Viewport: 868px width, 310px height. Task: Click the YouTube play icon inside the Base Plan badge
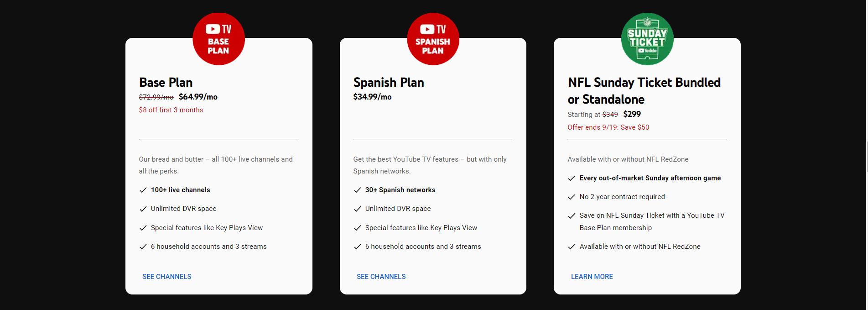pos(212,28)
